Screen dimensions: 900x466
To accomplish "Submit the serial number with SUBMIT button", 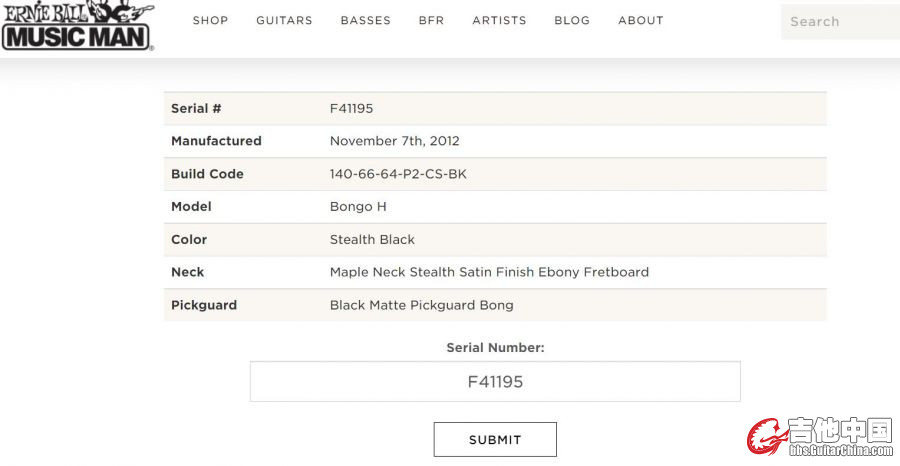I will [x=495, y=440].
